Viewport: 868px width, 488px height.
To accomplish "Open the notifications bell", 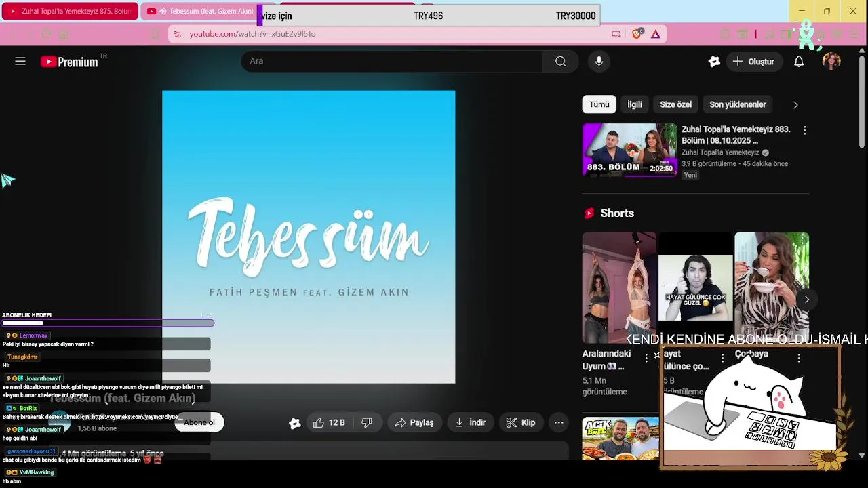I will coord(799,61).
